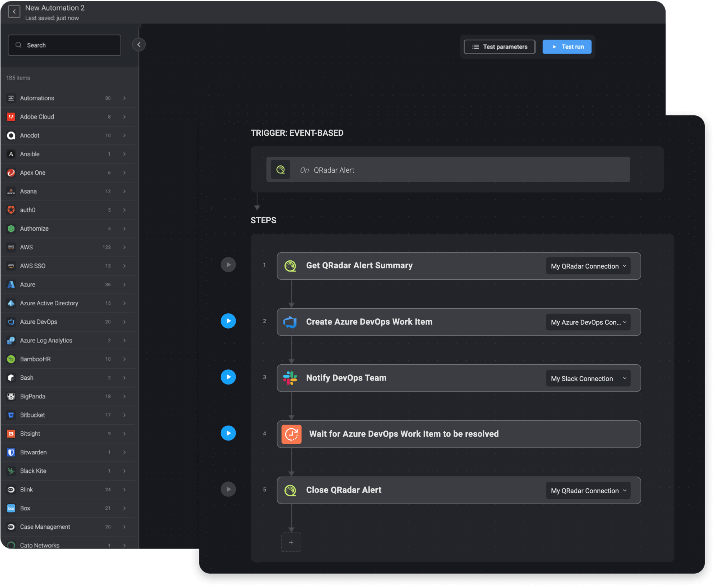Open the My Slack Connection dropdown
This screenshot has width=716, height=588.
(x=588, y=378)
